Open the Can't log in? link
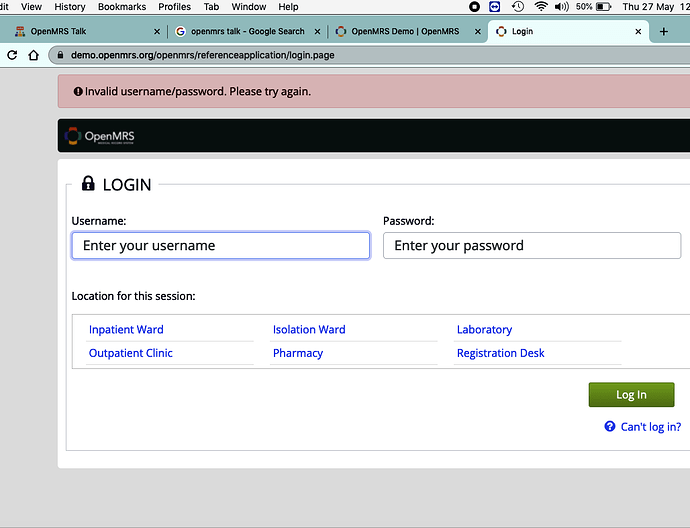Image resolution: width=690 pixels, height=528 pixels. 650,427
